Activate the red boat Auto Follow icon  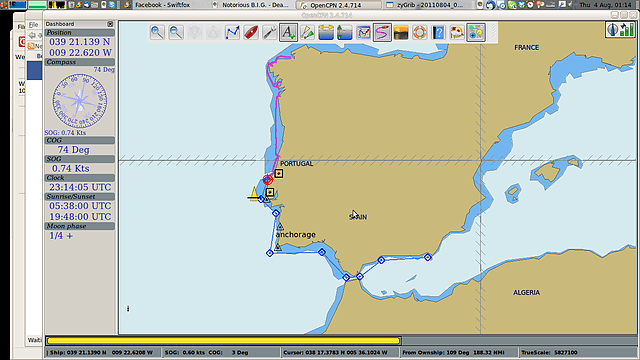251,32
